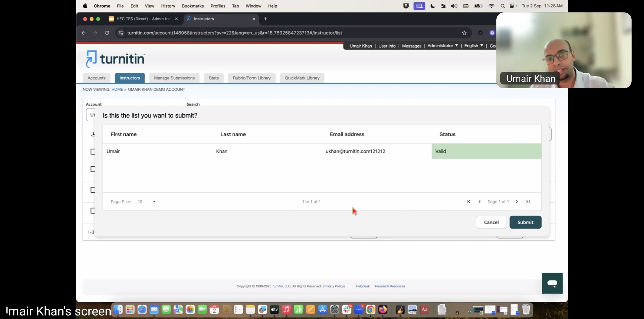Screen dimensions: 644x319
Task: Open the Page Size dropdown
Action: coord(147,202)
